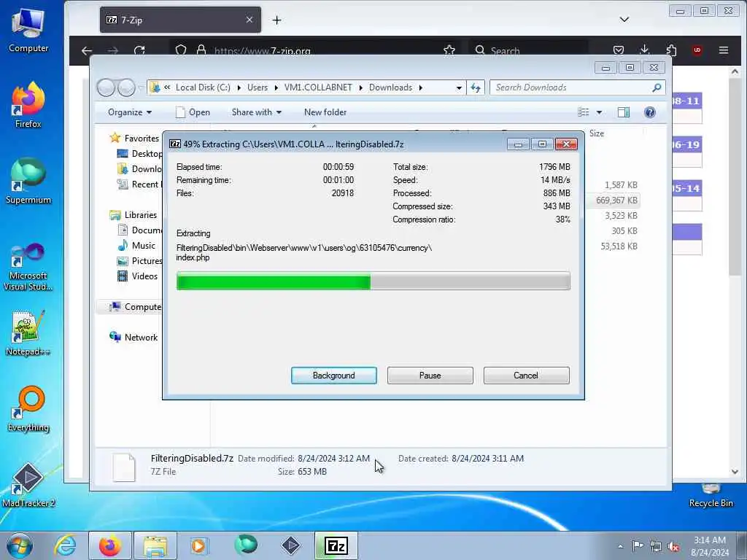Open the change view options dropdown arrow
The width and height of the screenshot is (747, 560).
point(599,112)
